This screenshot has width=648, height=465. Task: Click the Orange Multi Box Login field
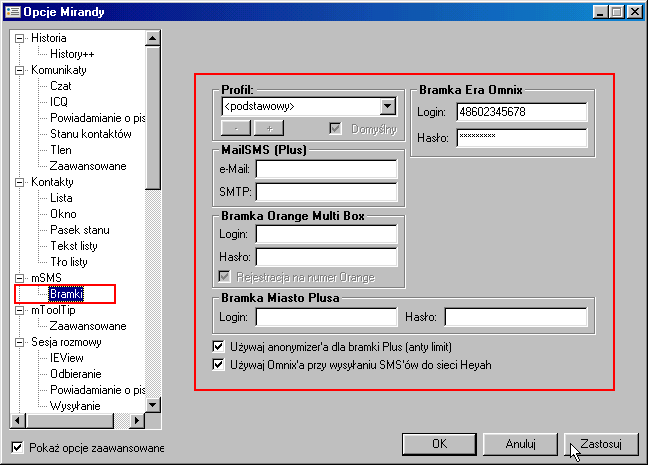coord(326,234)
